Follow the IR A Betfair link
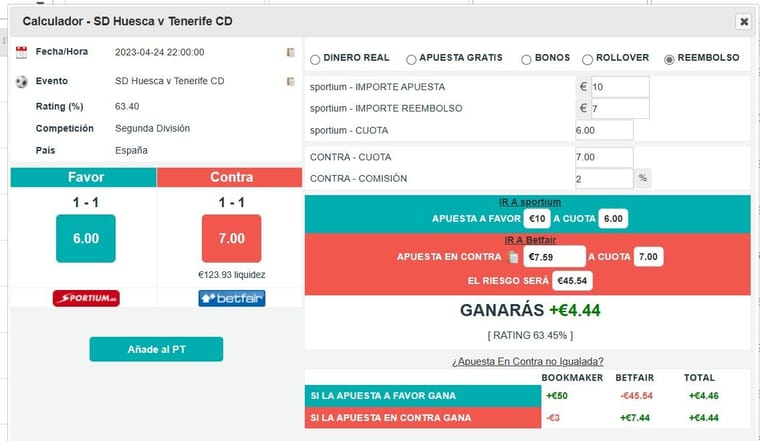Viewport: 760px width, 441px height. pos(530,240)
